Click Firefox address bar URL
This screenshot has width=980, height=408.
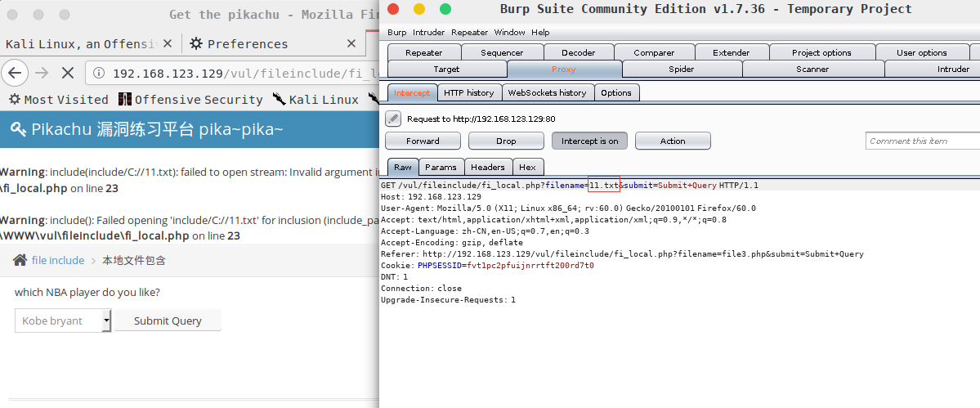click(x=246, y=74)
